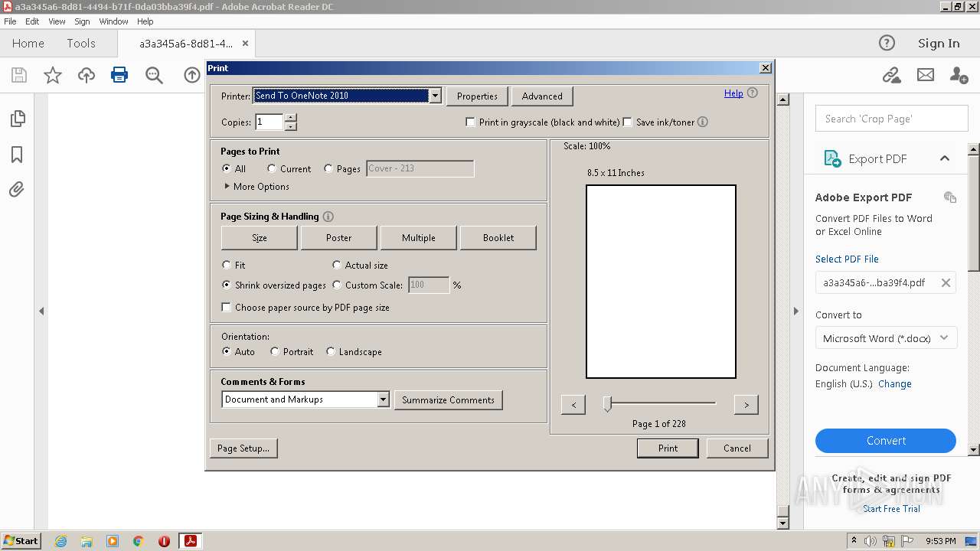The height and width of the screenshot is (551, 980).
Task: Select the Current page radio button
Action: click(272, 168)
